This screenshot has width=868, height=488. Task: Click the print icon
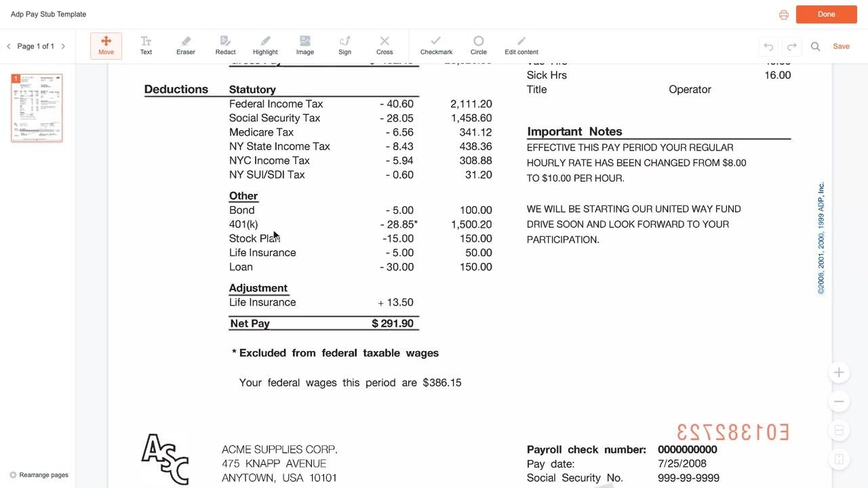tap(784, 15)
